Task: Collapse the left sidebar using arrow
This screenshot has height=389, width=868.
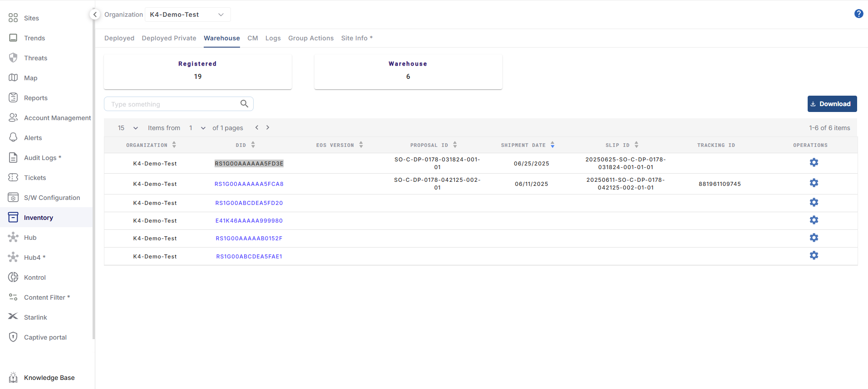Action: click(x=95, y=15)
